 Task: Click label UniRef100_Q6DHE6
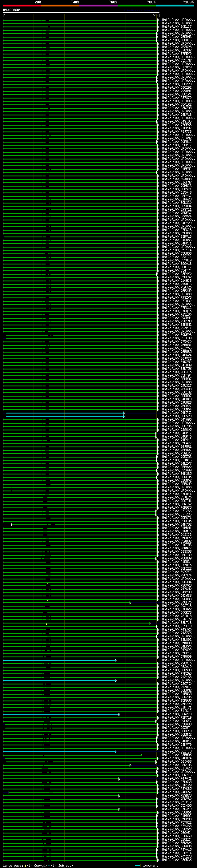(x=177, y=40)
